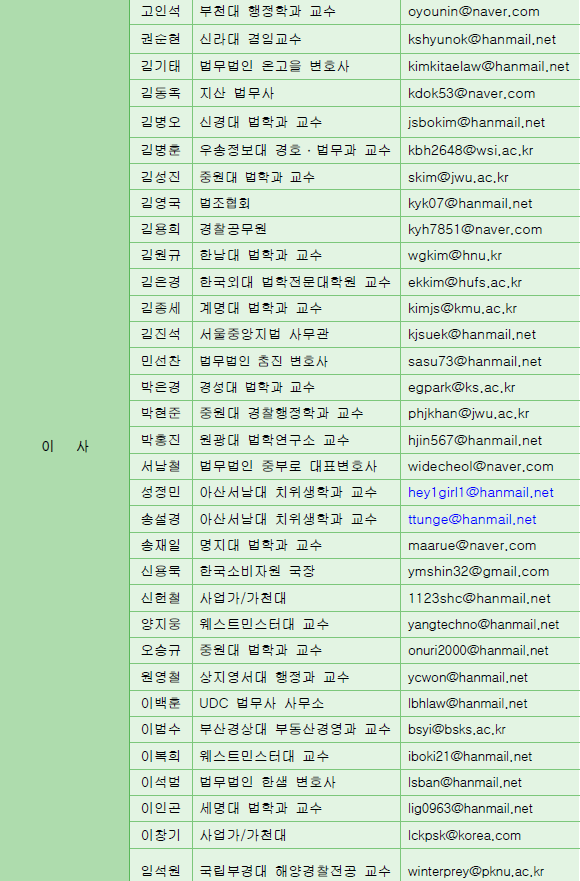Screen dimensions: 580x881
Task: Select the name cell 김기태
Action: tap(161, 66)
